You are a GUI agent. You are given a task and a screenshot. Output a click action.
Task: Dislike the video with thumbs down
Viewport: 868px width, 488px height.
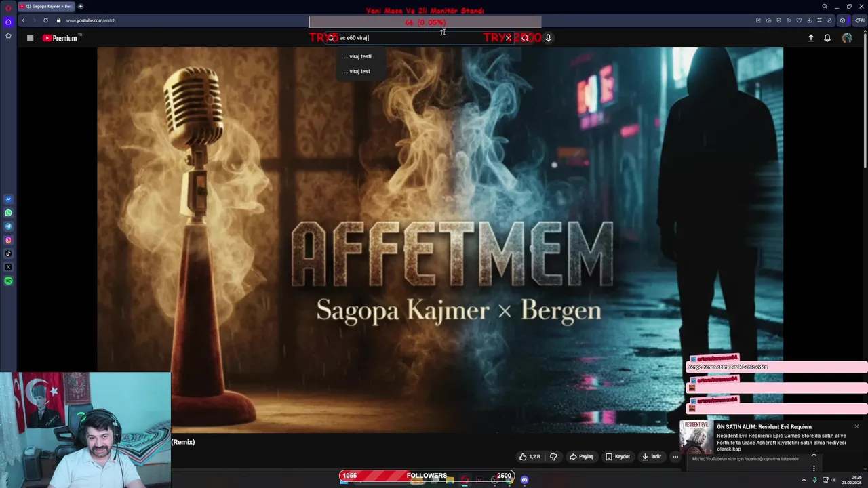pyautogui.click(x=553, y=457)
